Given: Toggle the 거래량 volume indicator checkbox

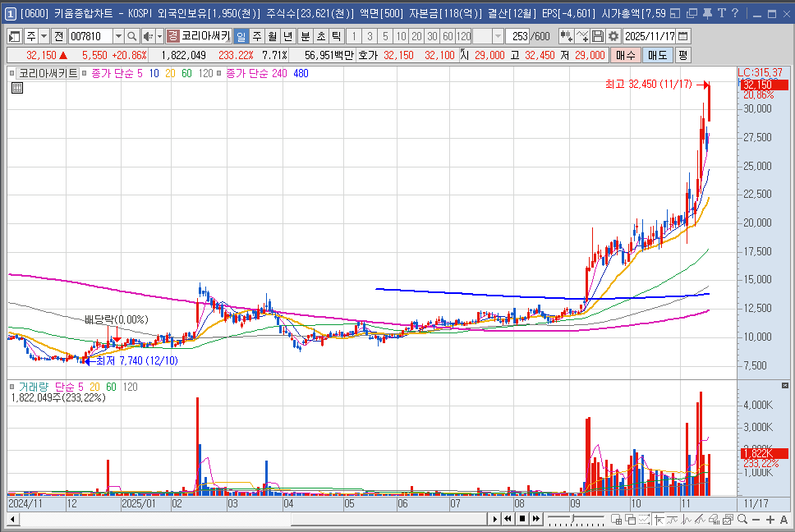Looking at the screenshot, I should [x=12, y=387].
